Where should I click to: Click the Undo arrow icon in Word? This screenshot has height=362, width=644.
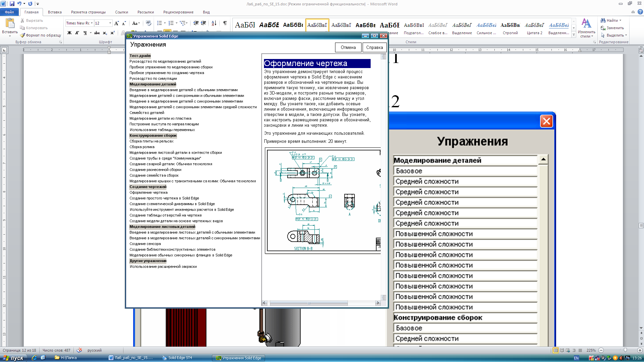19,4
